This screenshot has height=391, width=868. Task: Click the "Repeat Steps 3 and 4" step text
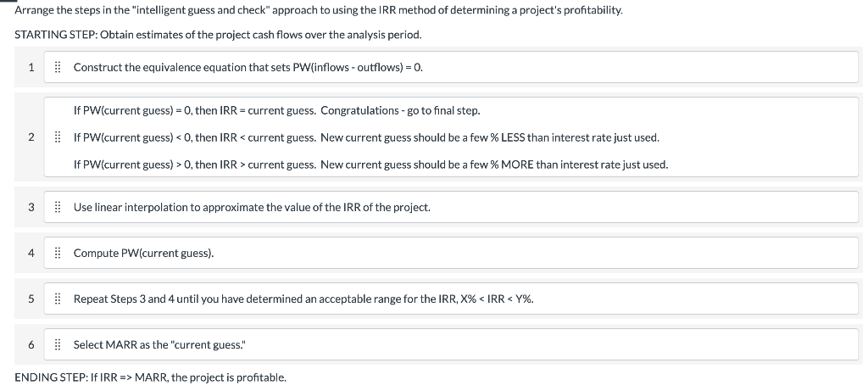[x=304, y=299]
